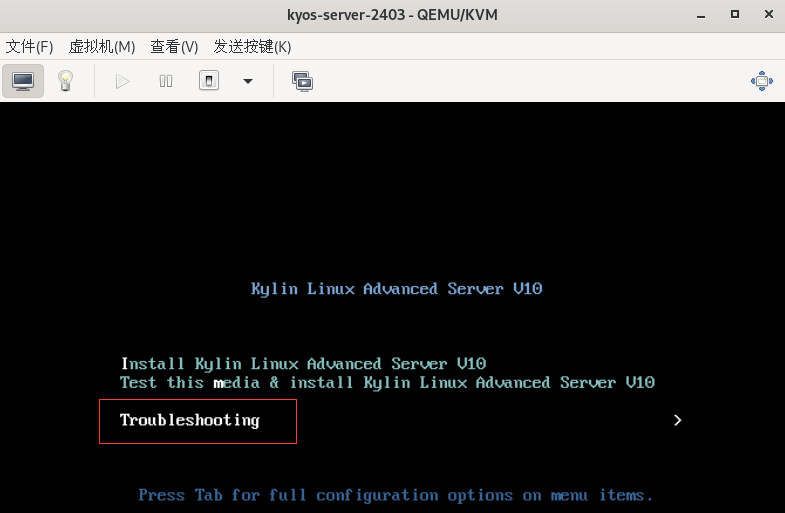The height and width of the screenshot is (513, 785).
Task: Click the Run virtual machine play button
Action: (x=122, y=81)
